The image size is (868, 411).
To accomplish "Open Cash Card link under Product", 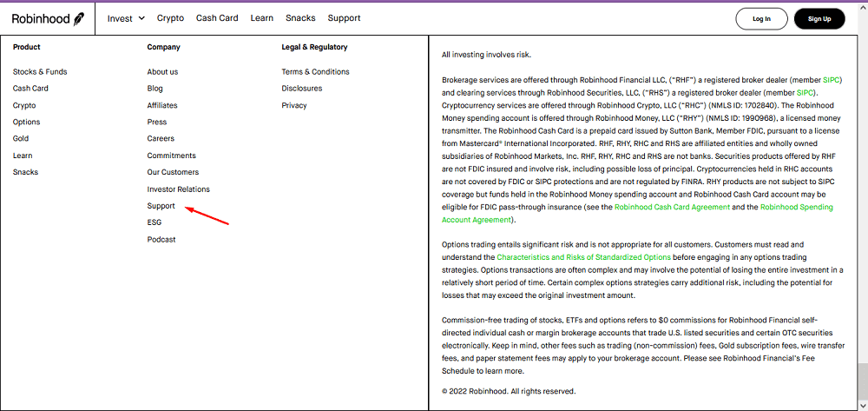I will coord(30,89).
